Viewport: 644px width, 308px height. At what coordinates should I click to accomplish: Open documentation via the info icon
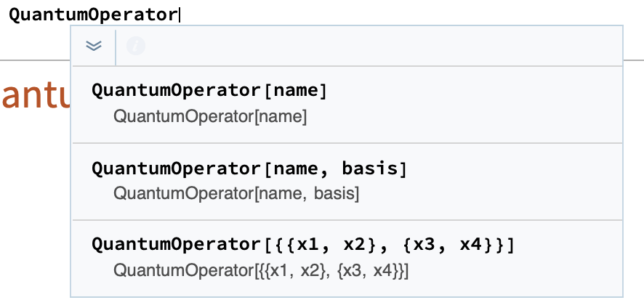[135, 46]
